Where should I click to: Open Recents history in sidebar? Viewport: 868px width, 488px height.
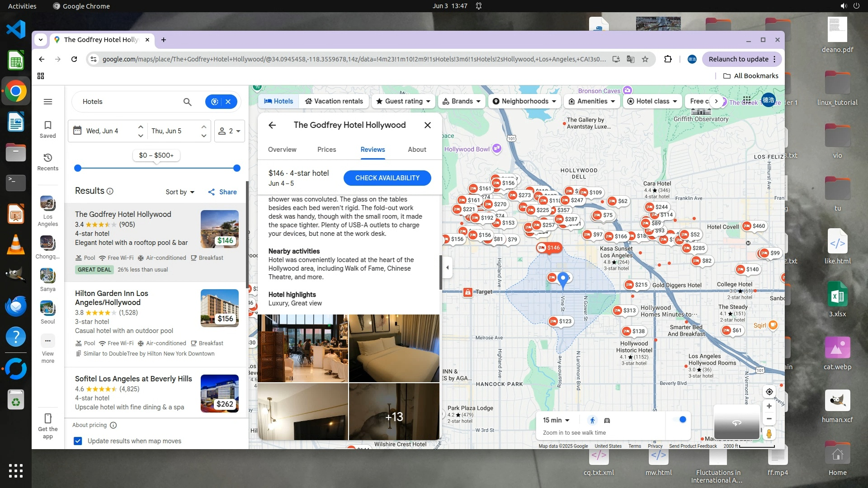click(x=47, y=162)
